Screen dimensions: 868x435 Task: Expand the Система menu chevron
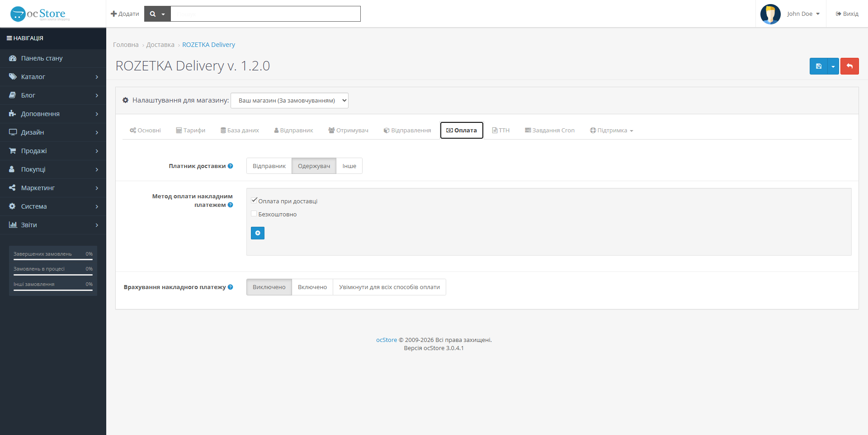[97, 206]
